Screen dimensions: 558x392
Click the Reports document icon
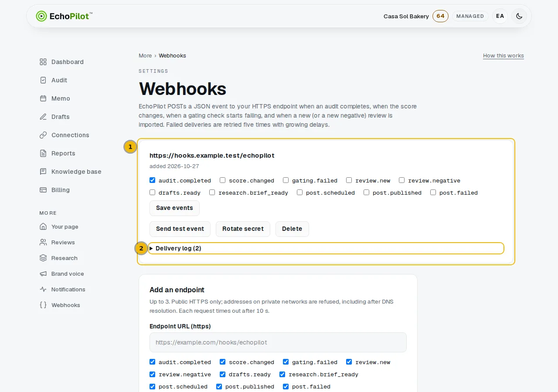pos(43,153)
